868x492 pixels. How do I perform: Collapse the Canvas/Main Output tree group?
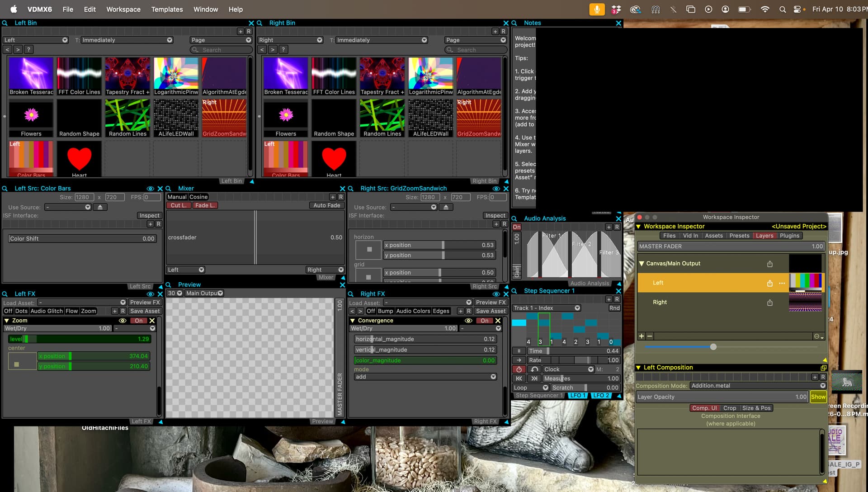(x=641, y=264)
